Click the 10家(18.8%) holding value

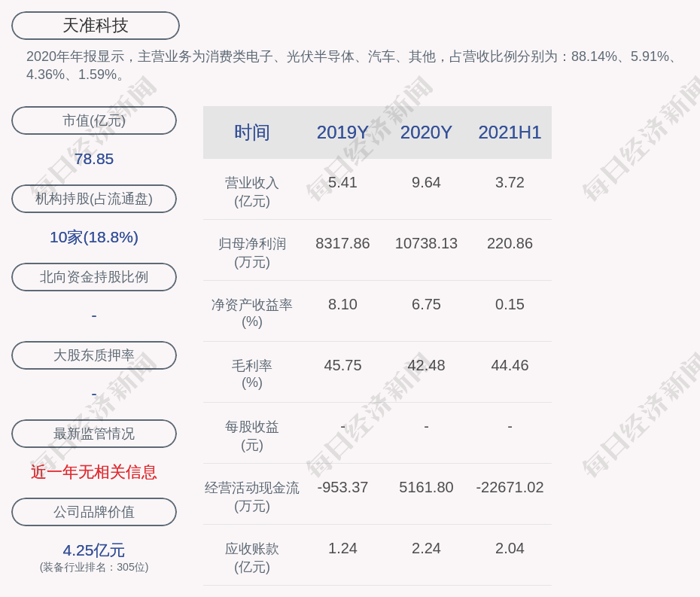[x=94, y=237]
